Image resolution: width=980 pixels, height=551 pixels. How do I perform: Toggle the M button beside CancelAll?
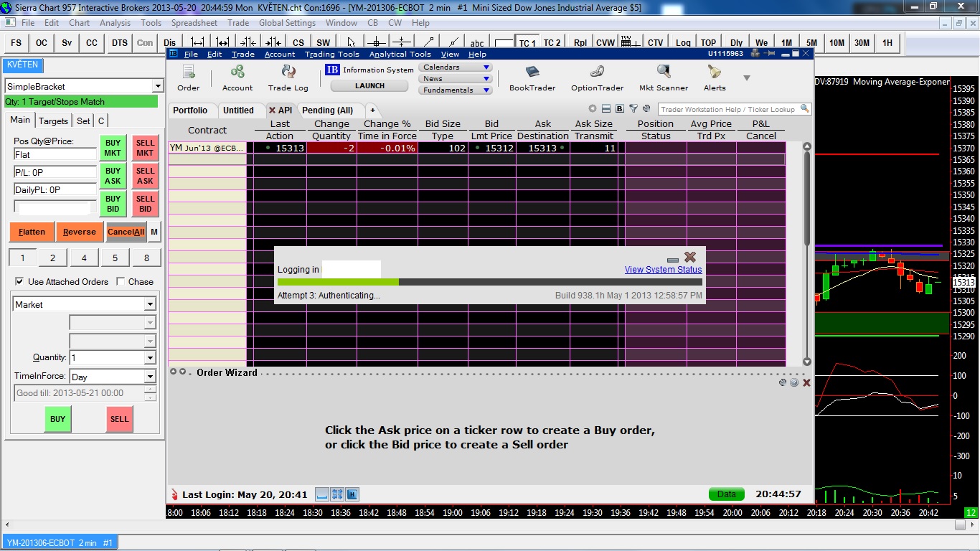tap(154, 232)
